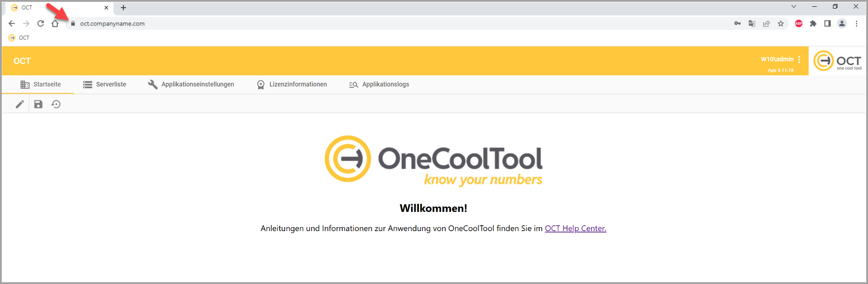The height and width of the screenshot is (284, 868).
Task: Open the Startseite tab
Action: 41,84
